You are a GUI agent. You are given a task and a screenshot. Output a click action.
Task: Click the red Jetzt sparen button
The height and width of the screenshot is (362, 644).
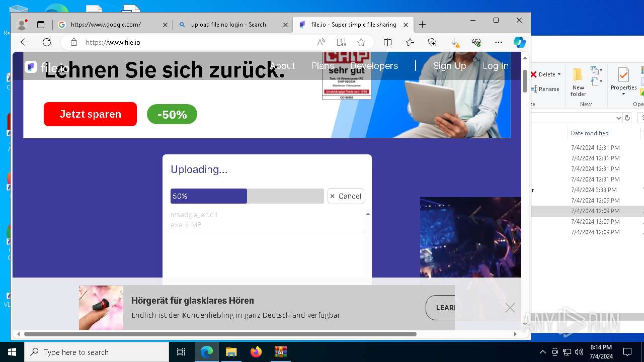click(90, 114)
